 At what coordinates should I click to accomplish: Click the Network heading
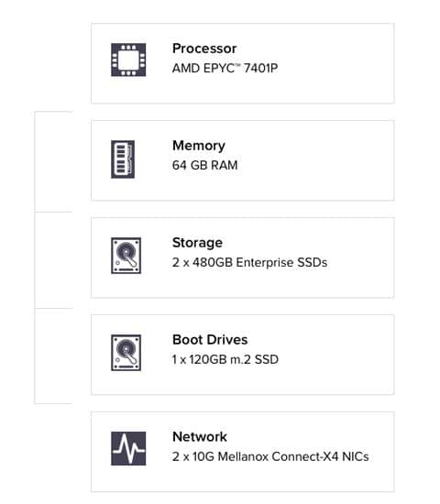pos(200,437)
